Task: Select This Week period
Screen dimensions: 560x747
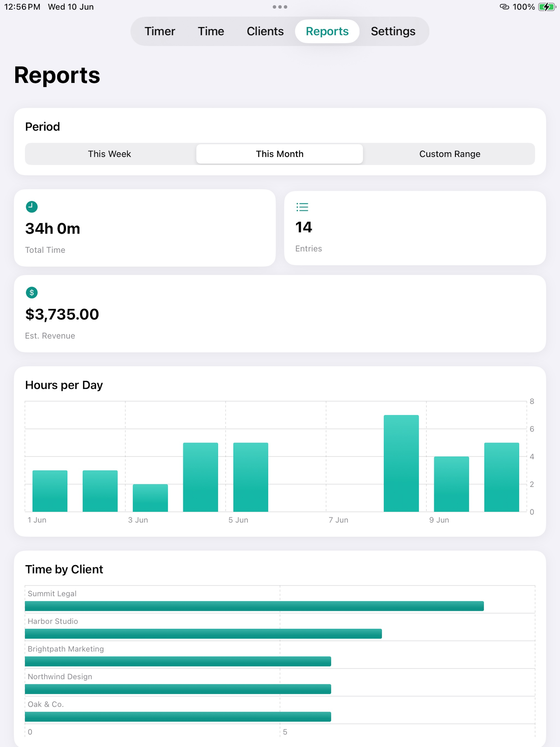Action: click(x=109, y=154)
